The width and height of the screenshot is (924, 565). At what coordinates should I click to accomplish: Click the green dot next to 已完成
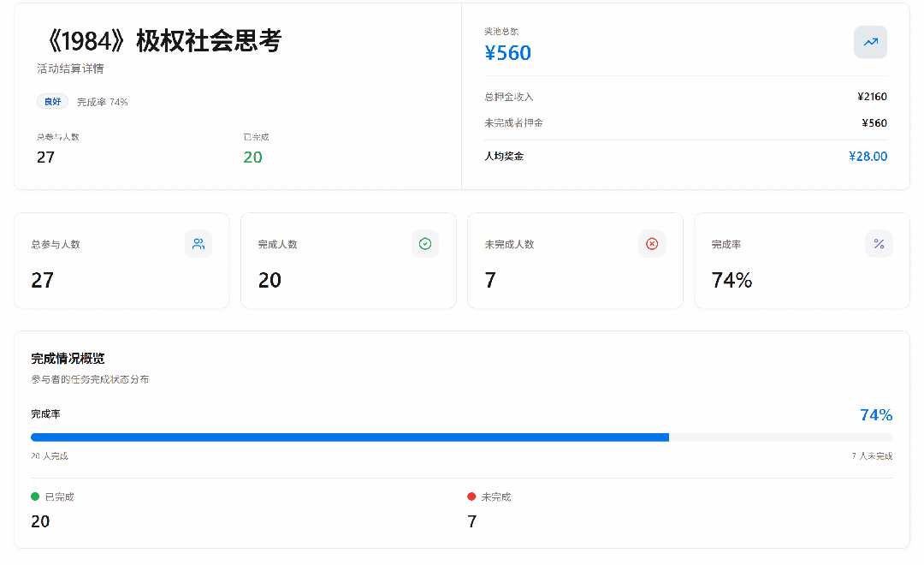coord(35,497)
